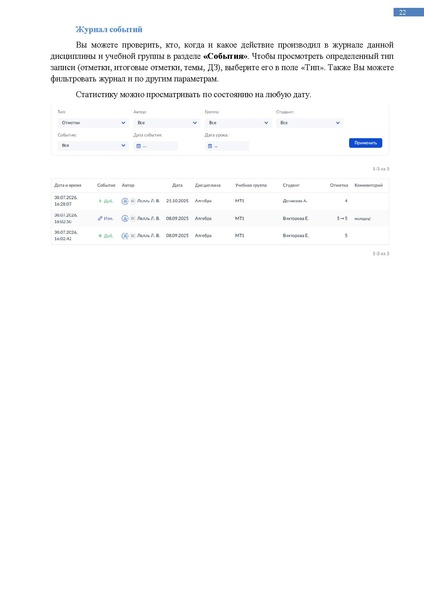Click the green plus icon in Денисова row
424x600 pixels.
(100, 201)
